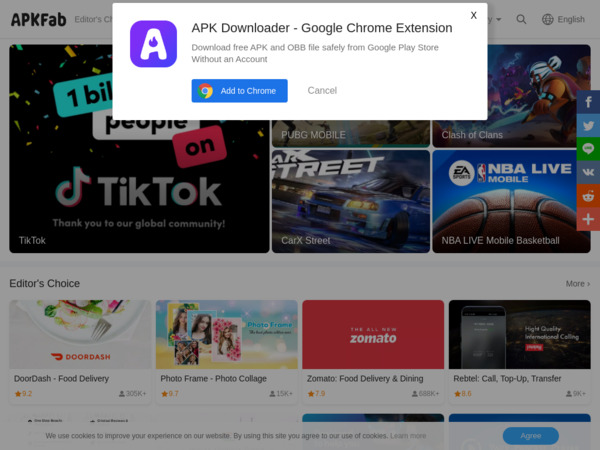Click Zomato: Food Delivery & Dining title
Viewport: 600px width, 450px height.
tap(365, 378)
